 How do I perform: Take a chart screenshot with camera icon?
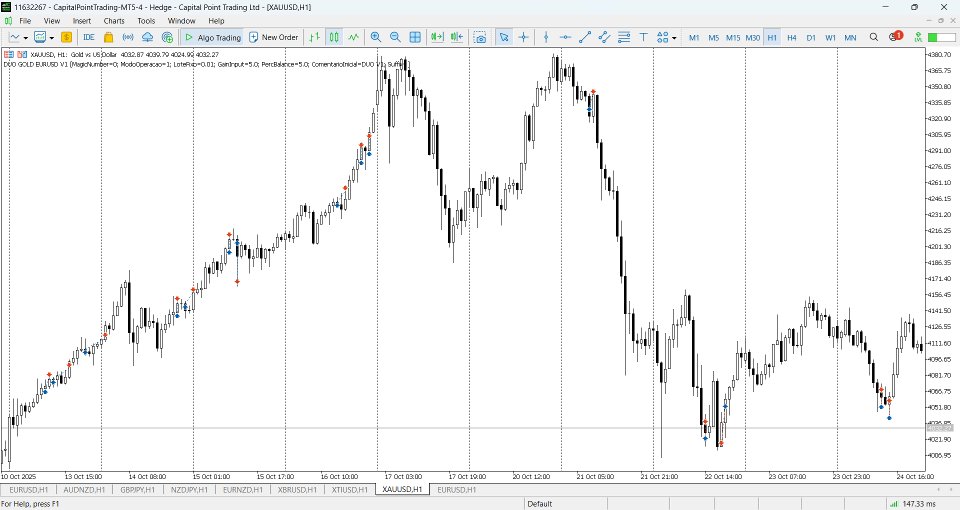pyautogui.click(x=481, y=37)
